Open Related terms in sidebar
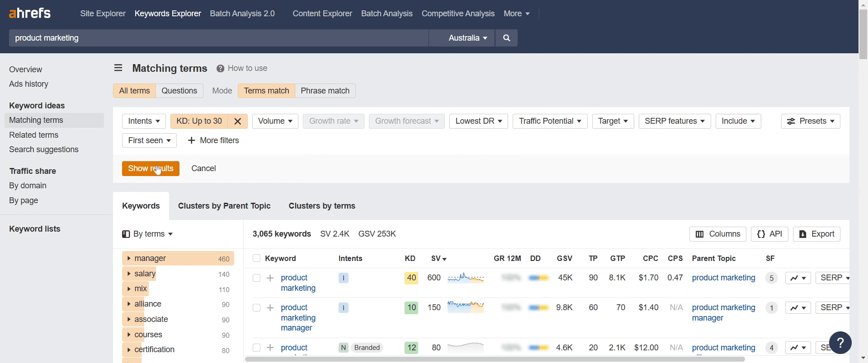The image size is (868, 363). (x=33, y=135)
